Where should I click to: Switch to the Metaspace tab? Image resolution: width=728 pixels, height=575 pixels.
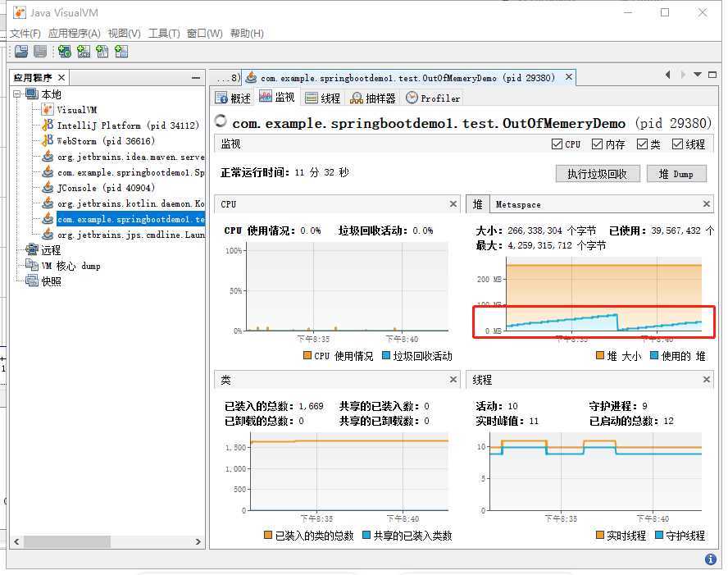[x=518, y=204]
